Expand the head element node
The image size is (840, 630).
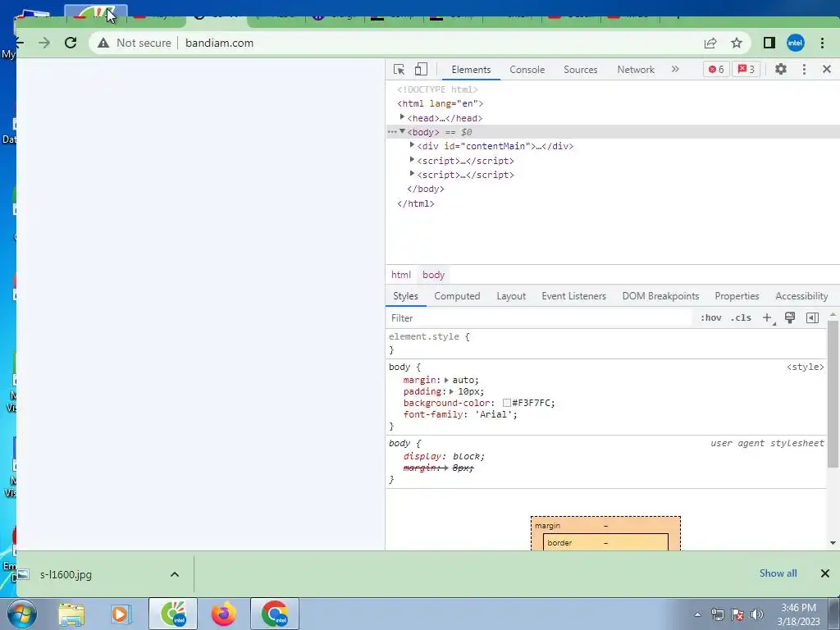(x=402, y=117)
